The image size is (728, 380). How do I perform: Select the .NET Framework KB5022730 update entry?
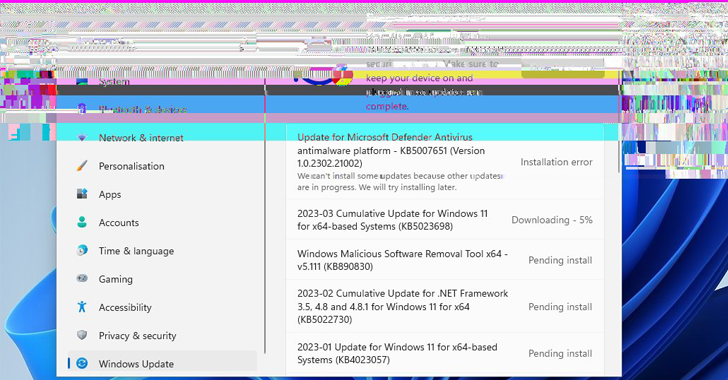[x=445, y=307]
